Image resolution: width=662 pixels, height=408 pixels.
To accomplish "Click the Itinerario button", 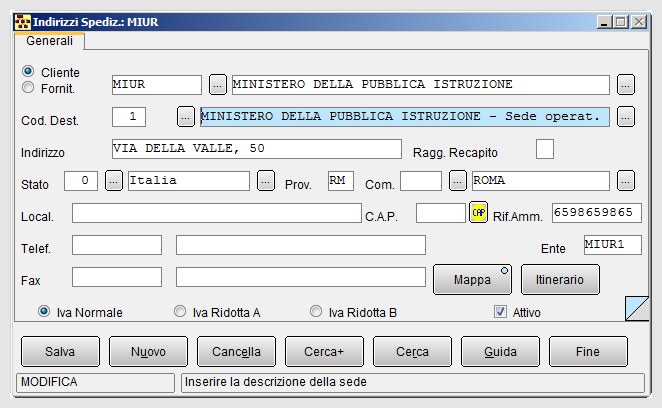I will (x=560, y=280).
